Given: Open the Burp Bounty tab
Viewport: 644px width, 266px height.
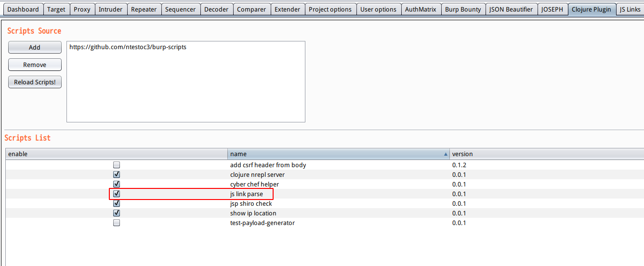Looking at the screenshot, I should [x=463, y=9].
